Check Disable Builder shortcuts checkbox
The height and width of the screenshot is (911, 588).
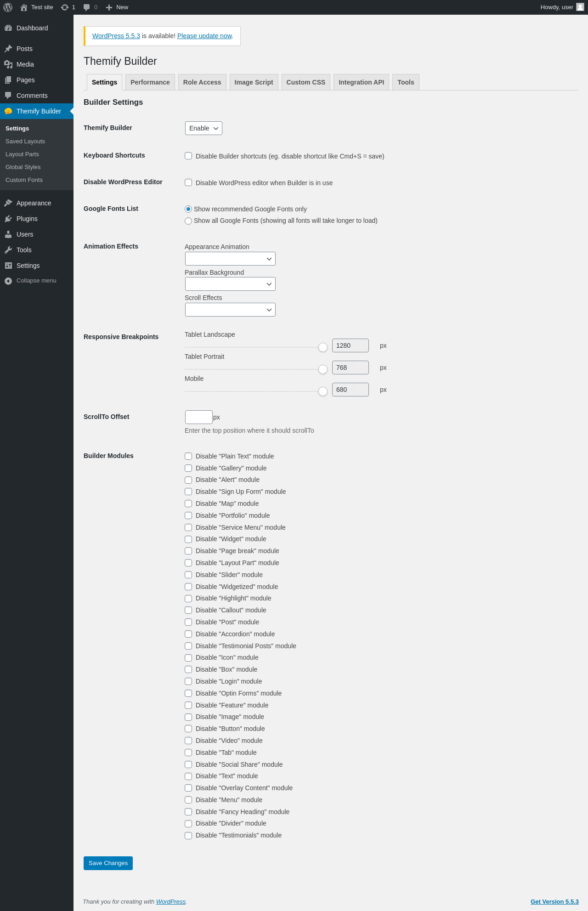coord(188,156)
